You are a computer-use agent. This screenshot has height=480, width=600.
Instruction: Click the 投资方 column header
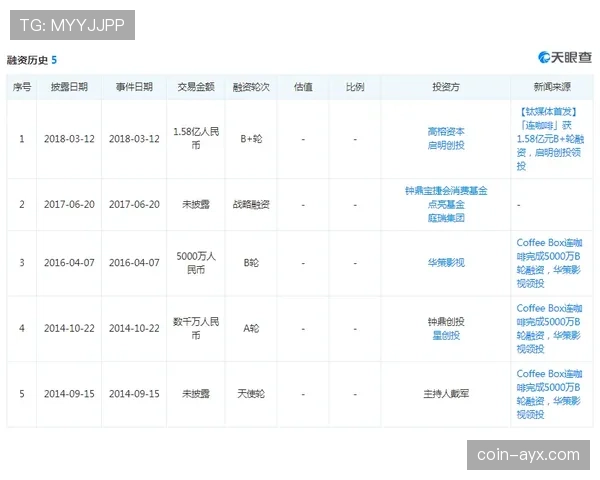click(446, 87)
